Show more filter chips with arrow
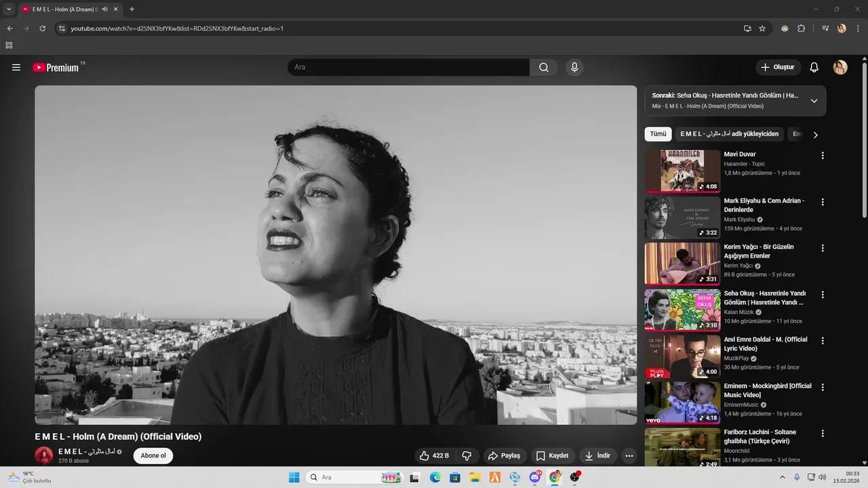The width and height of the screenshot is (868, 488). click(x=815, y=134)
